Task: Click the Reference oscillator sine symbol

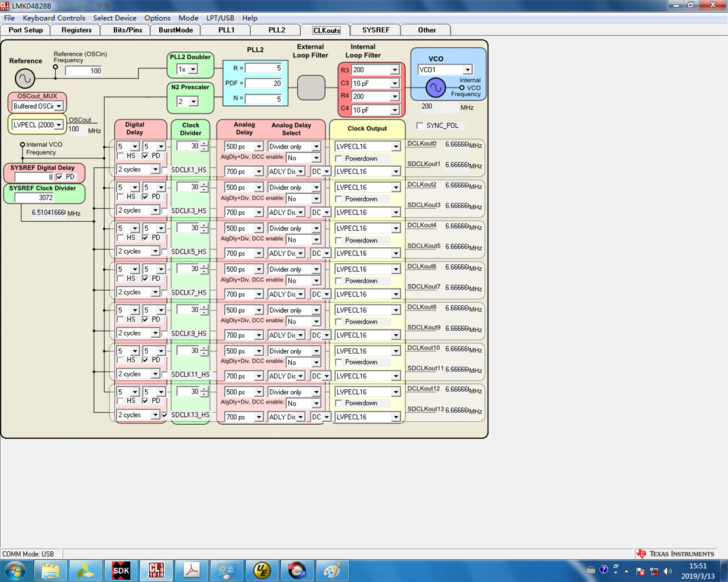Action: (x=25, y=78)
